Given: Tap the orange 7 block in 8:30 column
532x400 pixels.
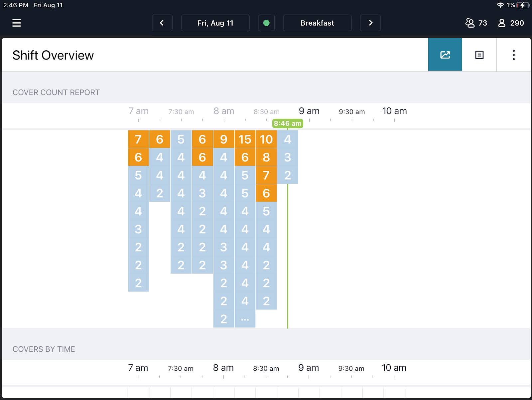Looking at the screenshot, I should pos(266,175).
